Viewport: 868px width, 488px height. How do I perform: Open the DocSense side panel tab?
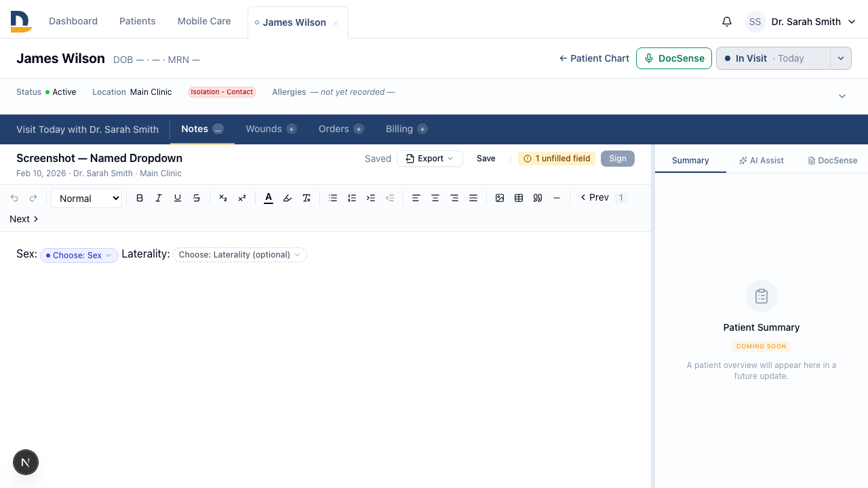pyautogui.click(x=833, y=161)
